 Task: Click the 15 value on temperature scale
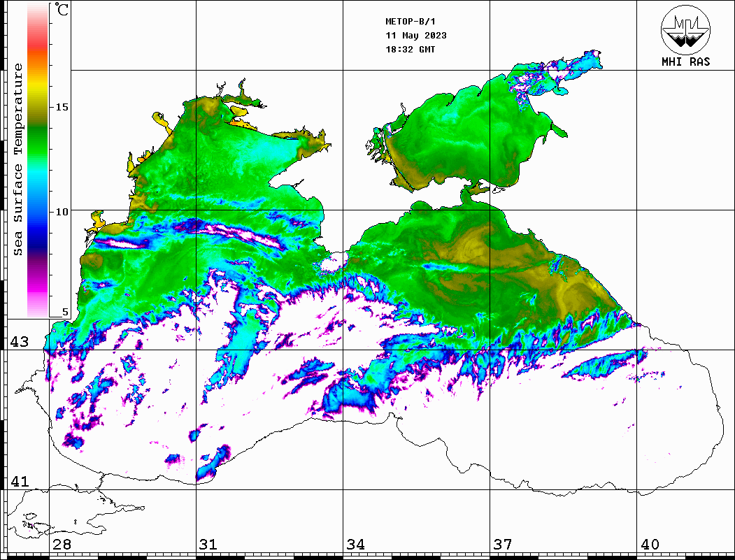tap(62, 107)
